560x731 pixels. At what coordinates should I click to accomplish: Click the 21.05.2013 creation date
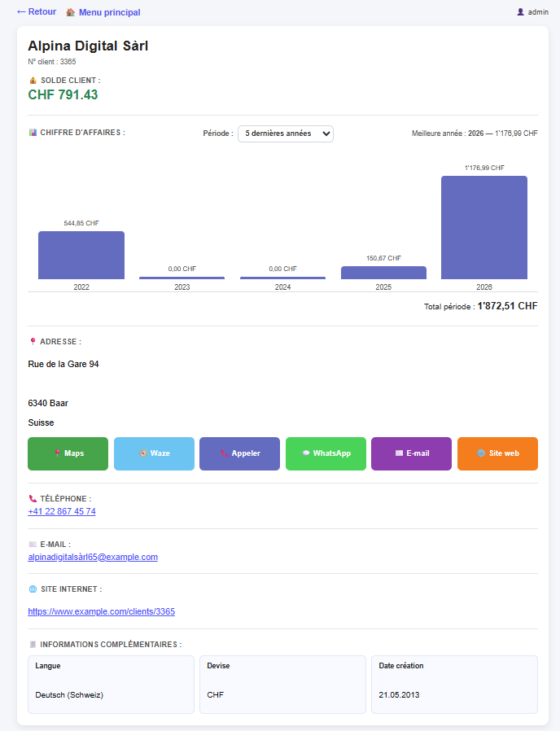(x=399, y=694)
